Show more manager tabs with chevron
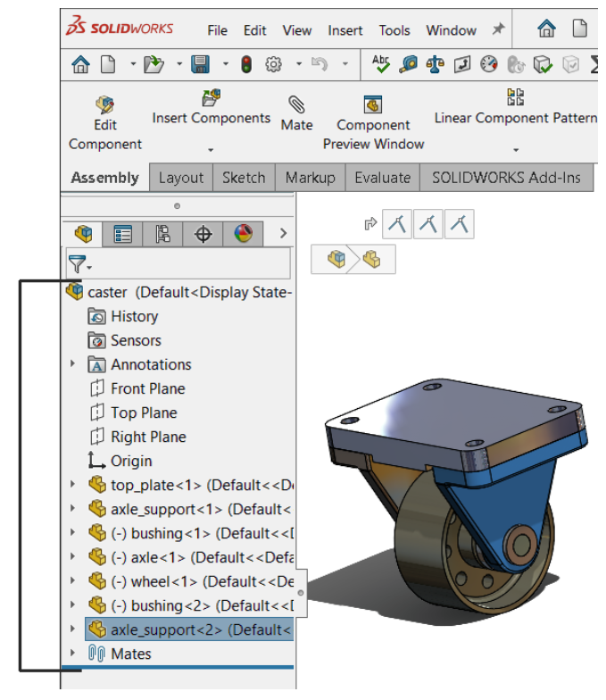 [x=283, y=234]
